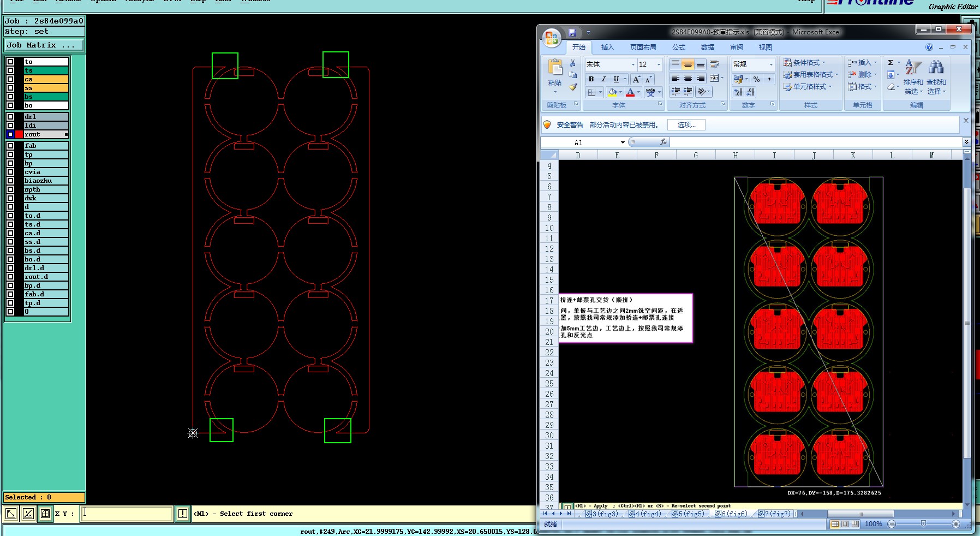Open the number format dropdown 常规
980x536 pixels.
771,64
